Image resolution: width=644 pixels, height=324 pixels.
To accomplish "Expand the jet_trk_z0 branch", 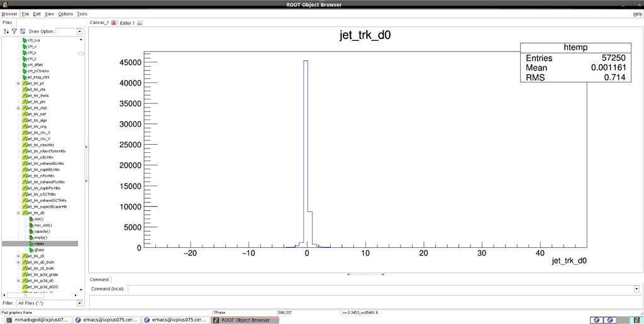I will click(x=18, y=256).
